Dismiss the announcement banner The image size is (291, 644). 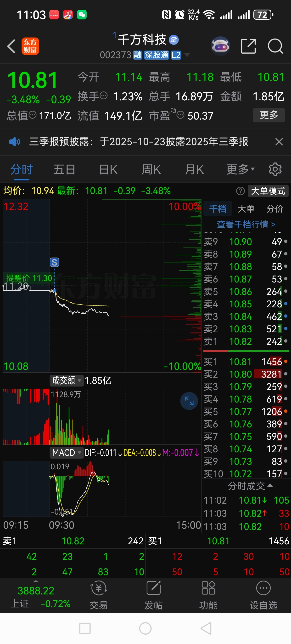pos(279,142)
